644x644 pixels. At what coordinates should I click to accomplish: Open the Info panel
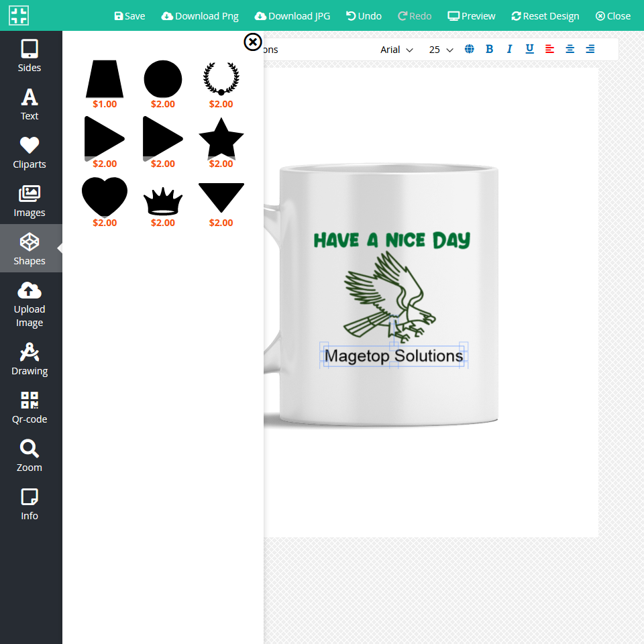coord(30,504)
